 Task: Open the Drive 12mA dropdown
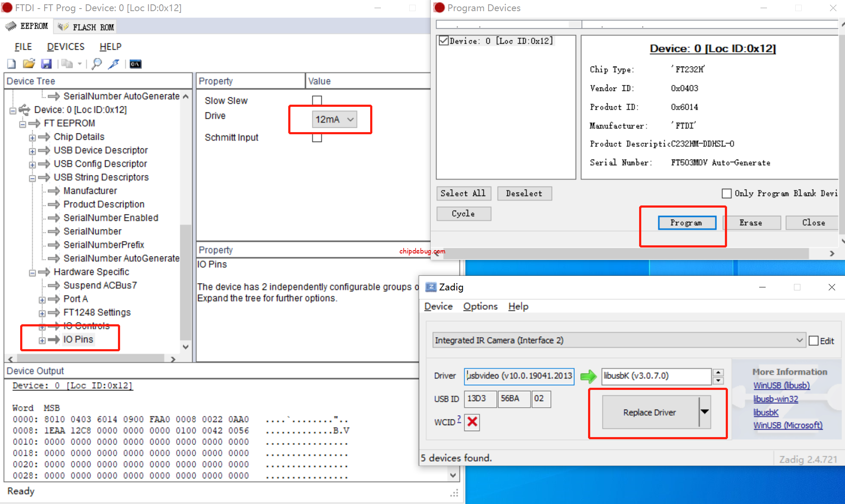[x=335, y=119]
